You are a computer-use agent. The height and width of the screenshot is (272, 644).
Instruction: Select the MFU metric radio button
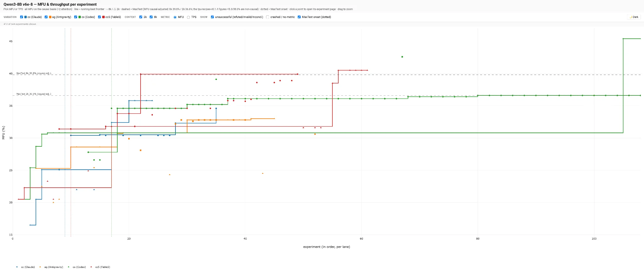pos(175,17)
